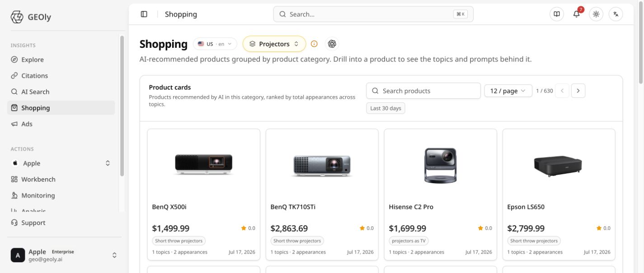This screenshot has width=644, height=273.
Task: Click Short throw projectors tag on BenQ TK710STi
Action: tap(297, 241)
